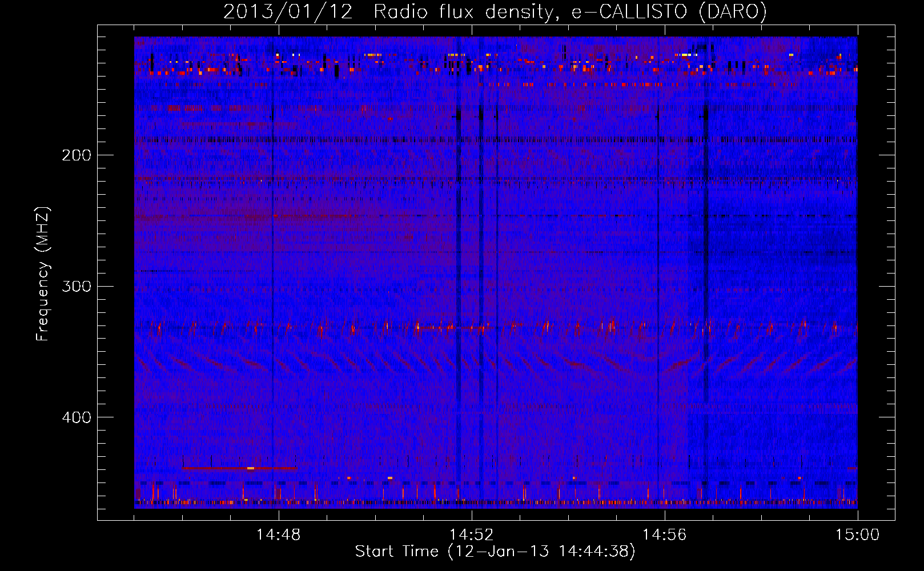
Task: Click the 'Frequency (MHZ)' y-axis label
Action: (43, 274)
